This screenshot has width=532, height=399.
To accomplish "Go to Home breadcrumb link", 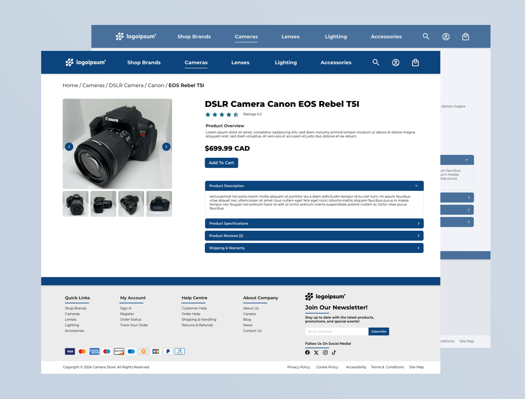I will point(70,85).
